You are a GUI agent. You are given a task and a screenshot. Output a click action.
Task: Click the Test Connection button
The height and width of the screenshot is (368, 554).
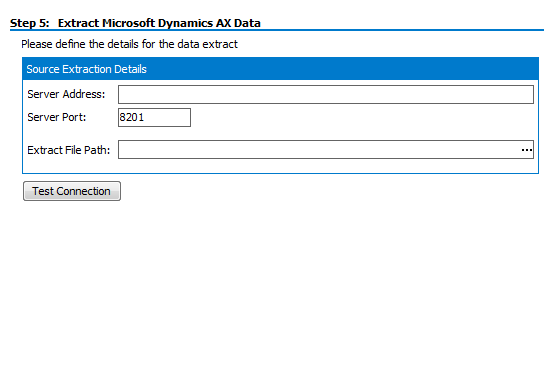(72, 191)
